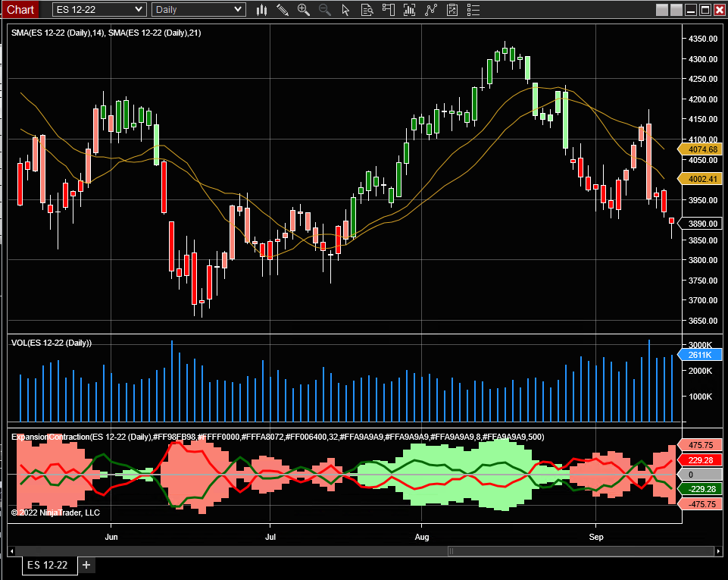Toggle the Chart Trader icon

coord(388,10)
